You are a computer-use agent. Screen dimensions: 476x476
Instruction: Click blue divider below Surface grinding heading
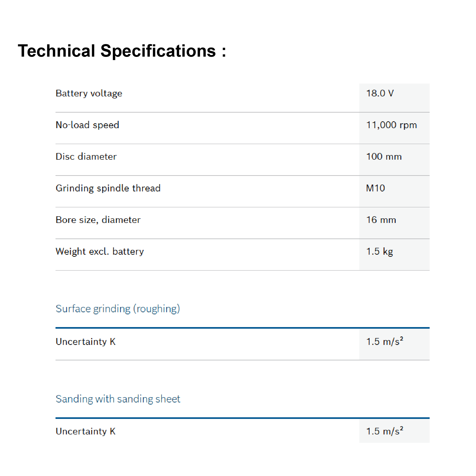tap(242, 328)
